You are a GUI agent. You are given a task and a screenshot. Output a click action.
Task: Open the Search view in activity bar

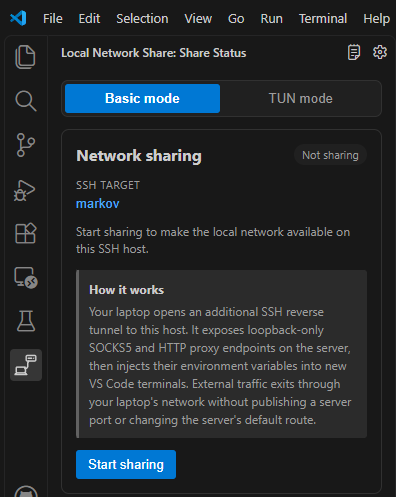pos(26,101)
